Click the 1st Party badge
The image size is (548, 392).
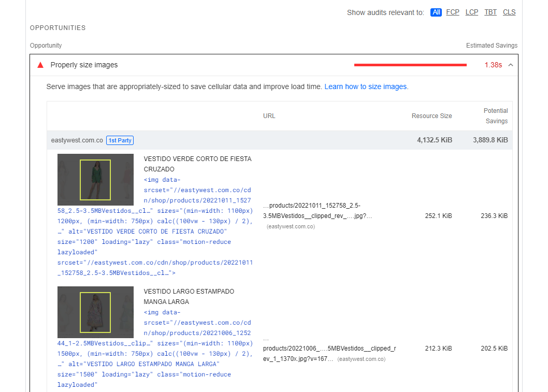[120, 140]
